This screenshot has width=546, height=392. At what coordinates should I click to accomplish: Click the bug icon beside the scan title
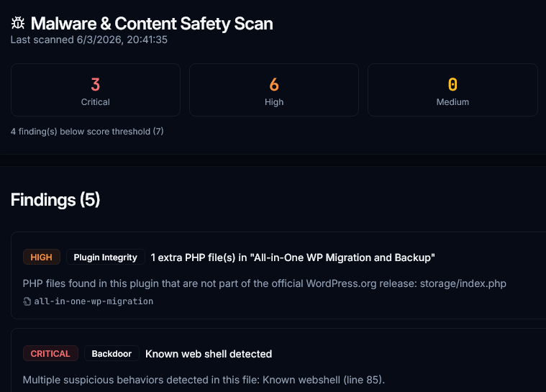point(18,23)
